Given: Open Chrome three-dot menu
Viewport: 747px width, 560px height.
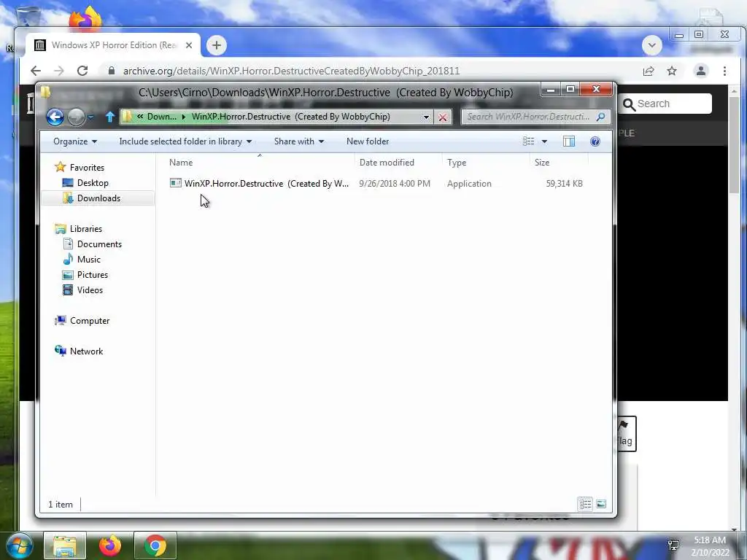Looking at the screenshot, I should coord(724,71).
